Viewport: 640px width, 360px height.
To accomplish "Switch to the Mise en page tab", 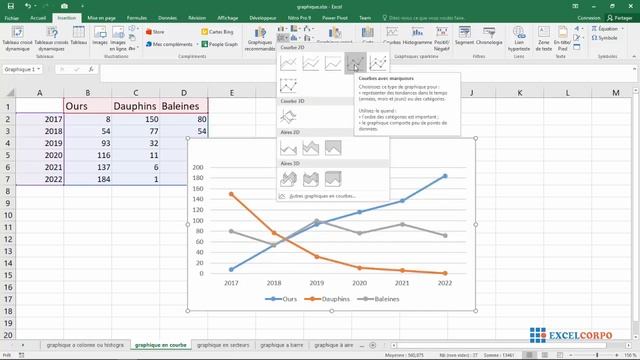I will click(101, 18).
